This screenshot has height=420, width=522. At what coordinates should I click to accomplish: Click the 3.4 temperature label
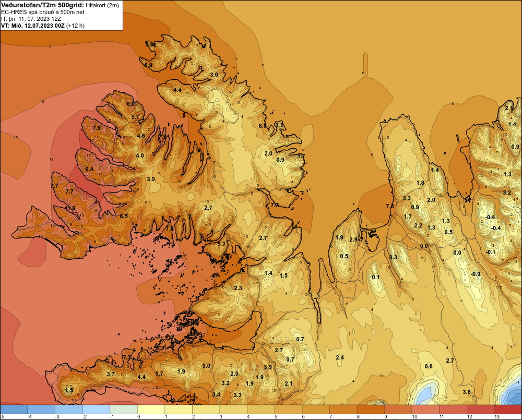pos(217,395)
